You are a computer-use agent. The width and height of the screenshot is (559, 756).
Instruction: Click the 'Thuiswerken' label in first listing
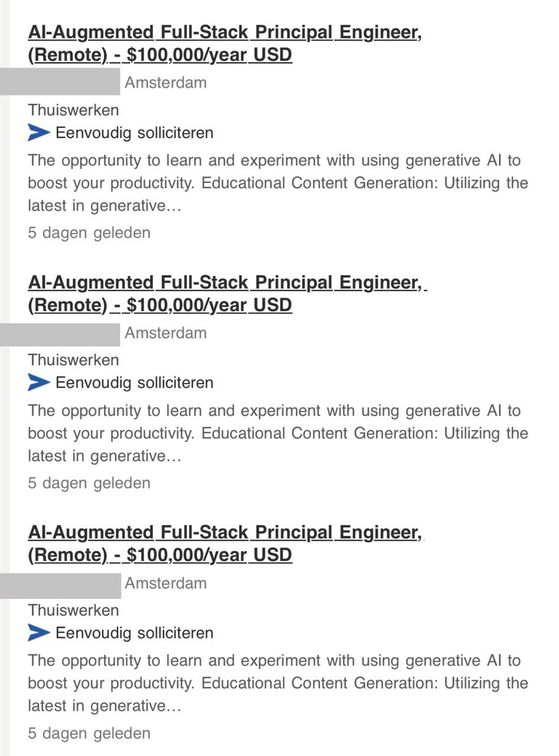click(x=73, y=110)
